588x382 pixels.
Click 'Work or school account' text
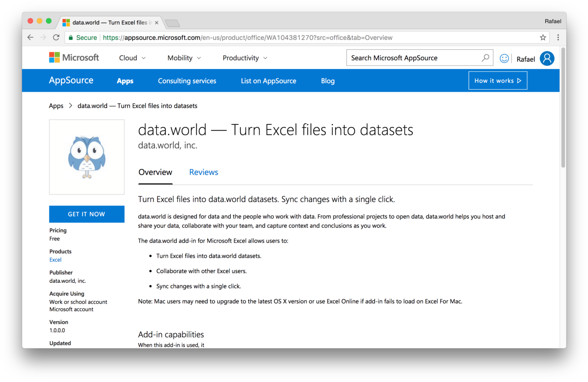(x=78, y=302)
